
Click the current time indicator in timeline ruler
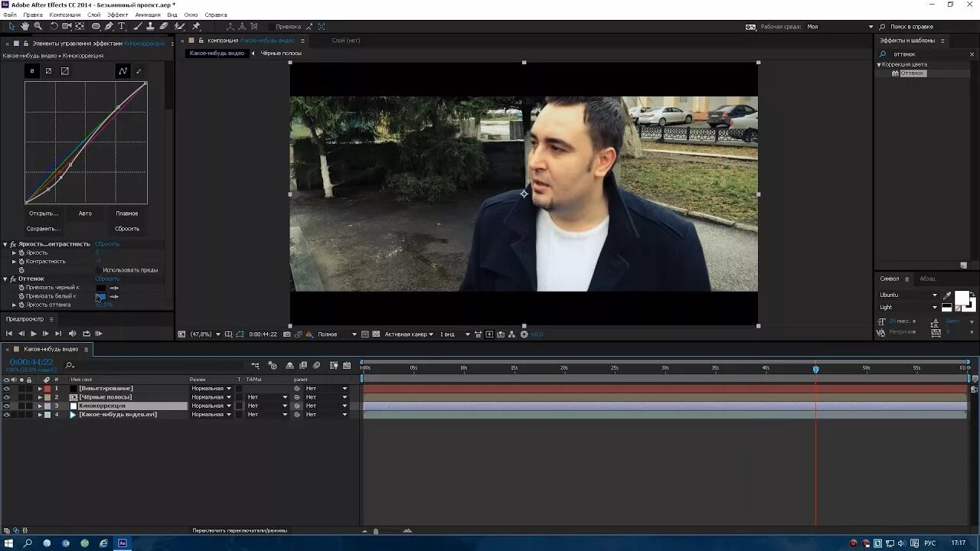click(815, 369)
